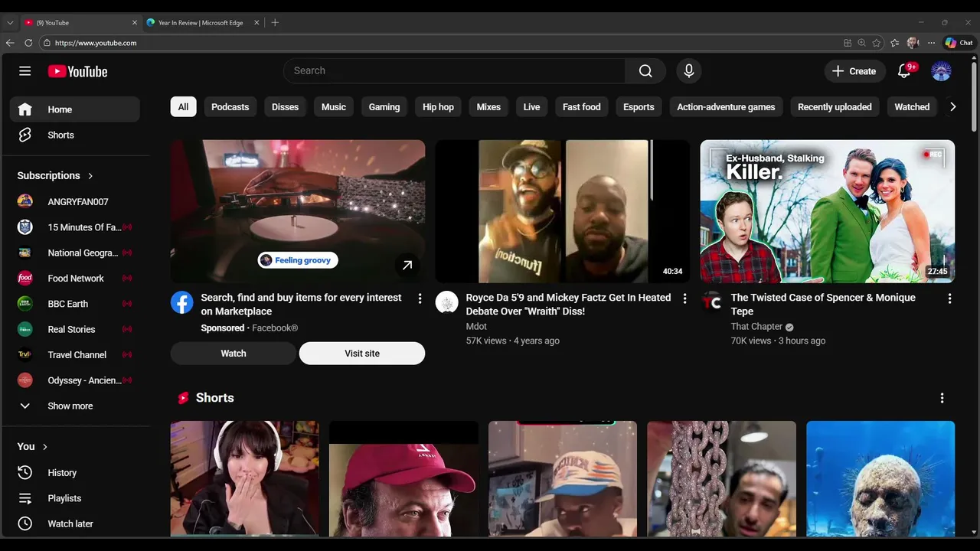Open Watch later in the sidebar
980x551 pixels.
[75, 523]
